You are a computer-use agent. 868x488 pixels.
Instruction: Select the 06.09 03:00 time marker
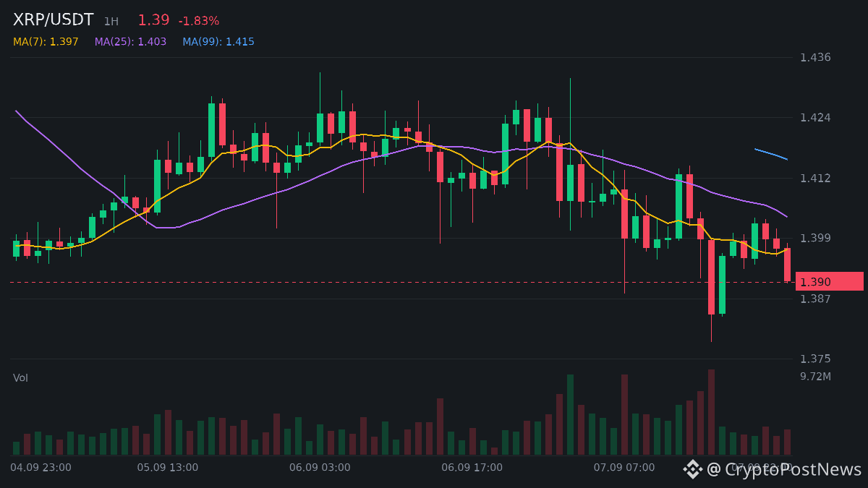coord(320,468)
